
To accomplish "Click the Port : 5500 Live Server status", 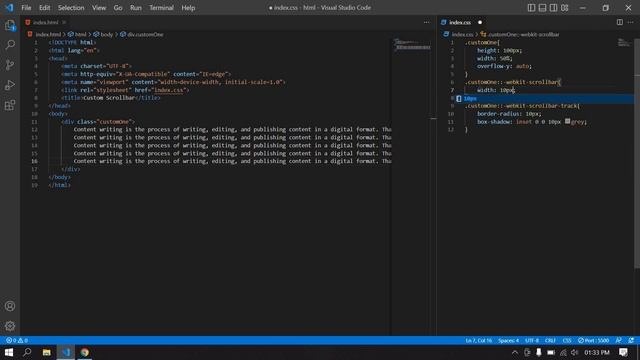I will [x=593, y=340].
